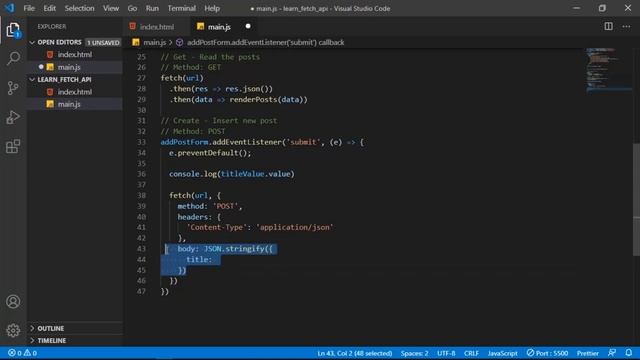Open the View menu

pyautogui.click(x=111, y=8)
